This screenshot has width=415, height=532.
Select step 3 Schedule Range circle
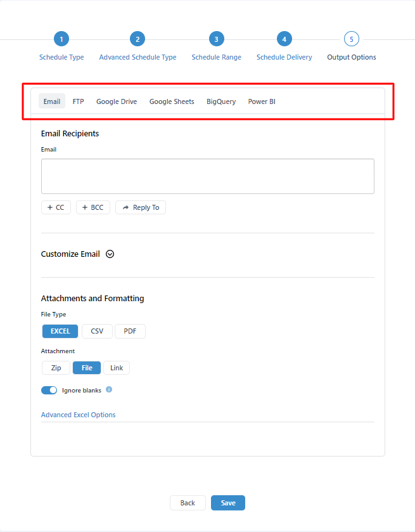pyautogui.click(x=216, y=39)
